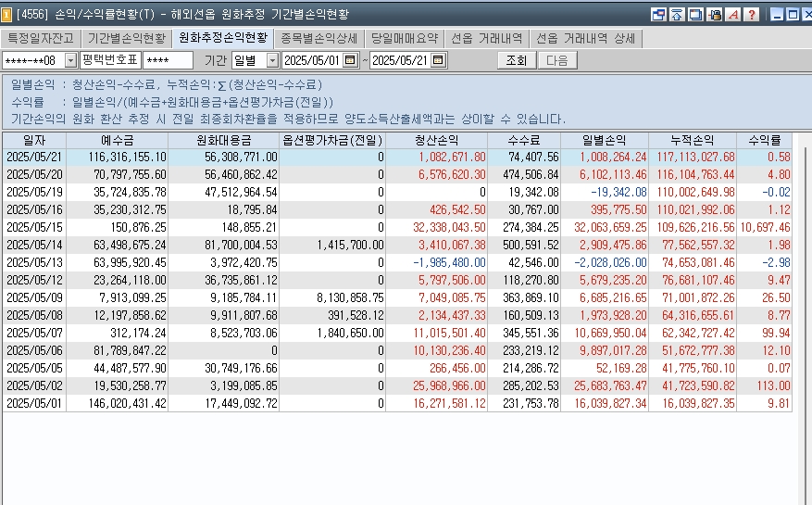Image resolution: width=812 pixels, height=505 pixels.
Task: Click the 1,415,700.00 option valuation cell
Action: point(332,246)
